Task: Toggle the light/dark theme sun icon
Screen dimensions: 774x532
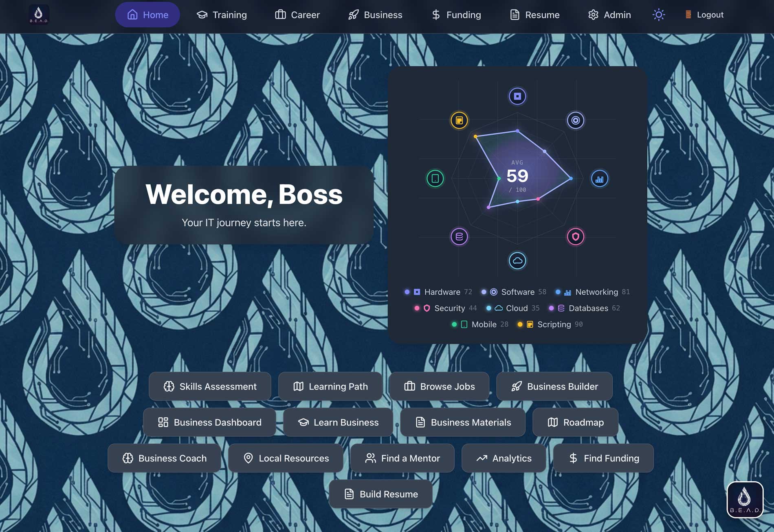Action: click(659, 15)
